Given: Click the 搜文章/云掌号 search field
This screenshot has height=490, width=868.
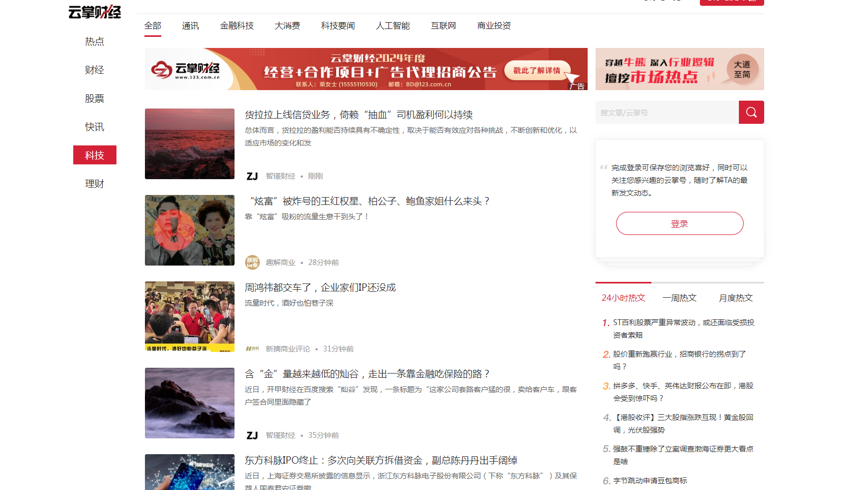Looking at the screenshot, I should coord(667,112).
